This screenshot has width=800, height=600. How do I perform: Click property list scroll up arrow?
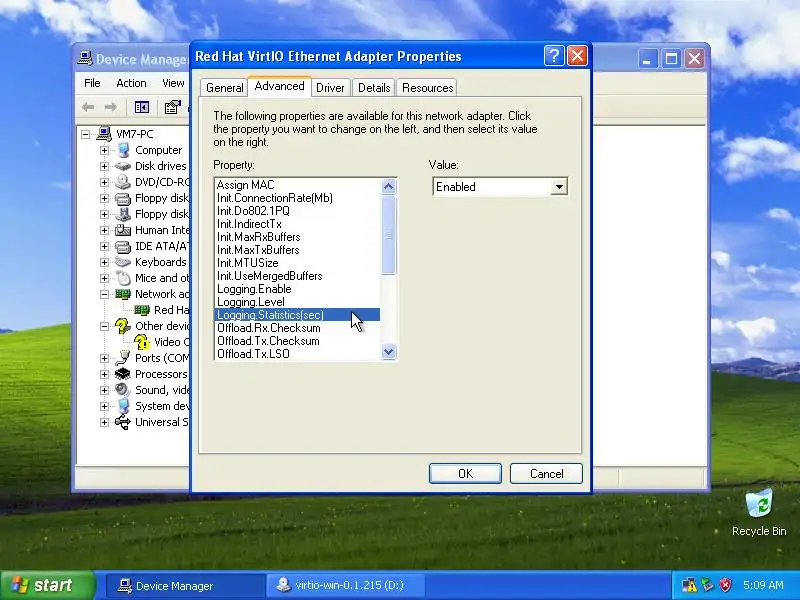tap(388, 187)
